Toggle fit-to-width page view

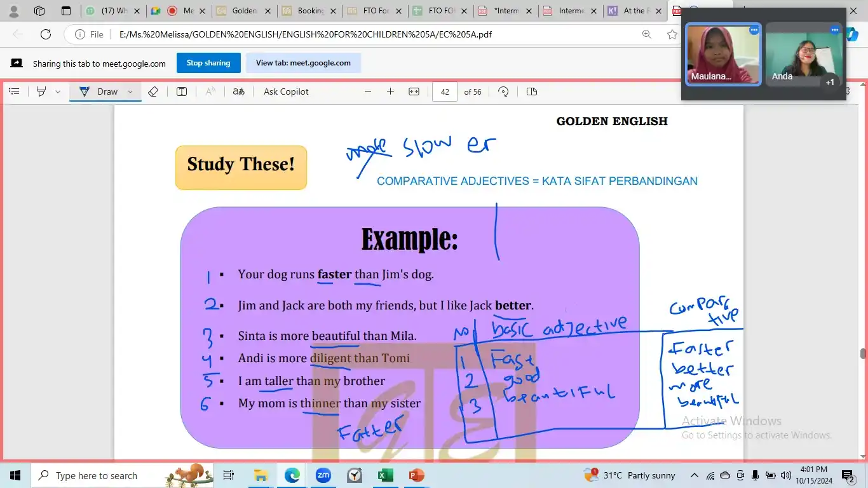[x=414, y=91]
